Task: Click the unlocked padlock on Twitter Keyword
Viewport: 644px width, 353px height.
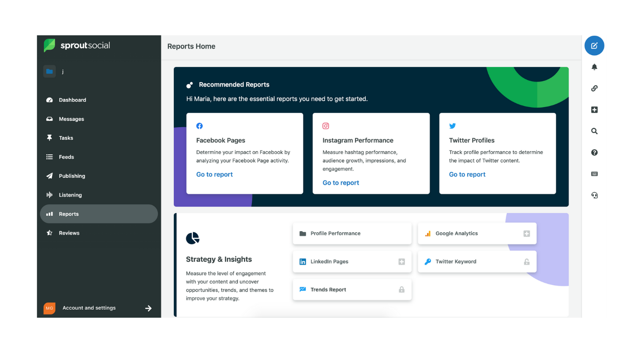Action: pyautogui.click(x=527, y=262)
